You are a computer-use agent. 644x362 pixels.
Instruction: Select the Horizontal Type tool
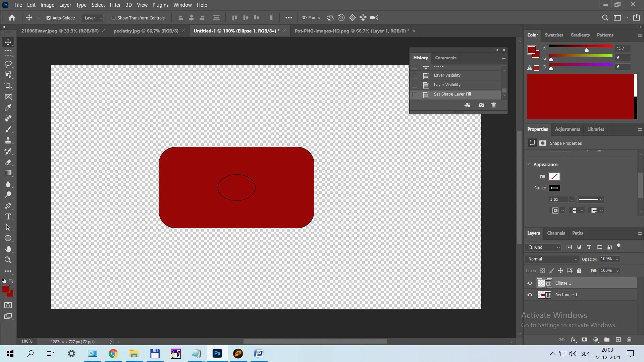[x=8, y=217]
